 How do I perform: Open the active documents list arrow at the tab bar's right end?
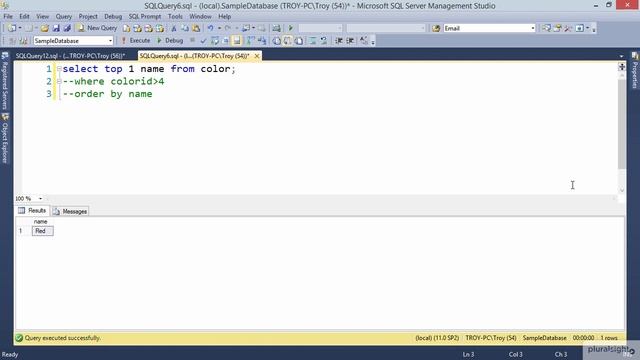621,56
